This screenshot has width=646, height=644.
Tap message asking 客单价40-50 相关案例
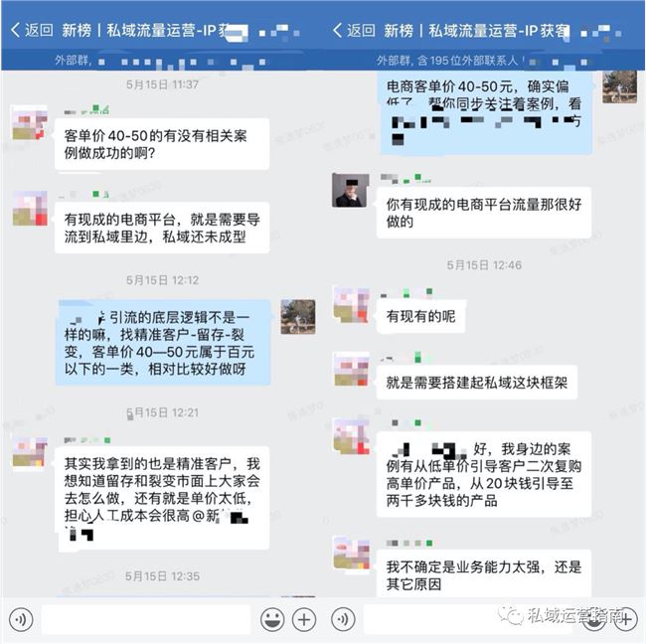tap(162, 144)
